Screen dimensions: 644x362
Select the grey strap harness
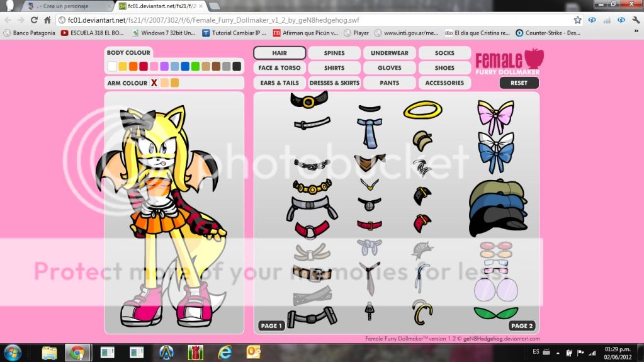point(312,208)
